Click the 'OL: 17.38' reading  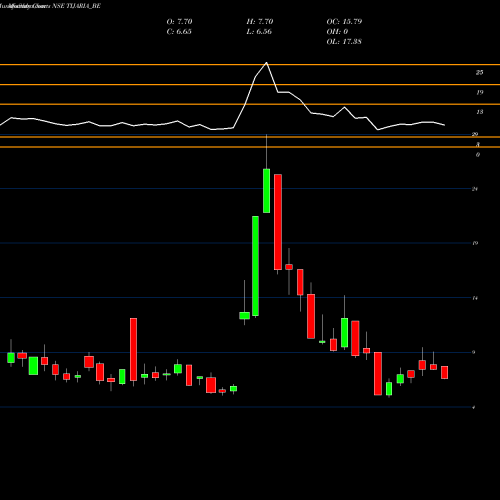pyautogui.click(x=344, y=42)
